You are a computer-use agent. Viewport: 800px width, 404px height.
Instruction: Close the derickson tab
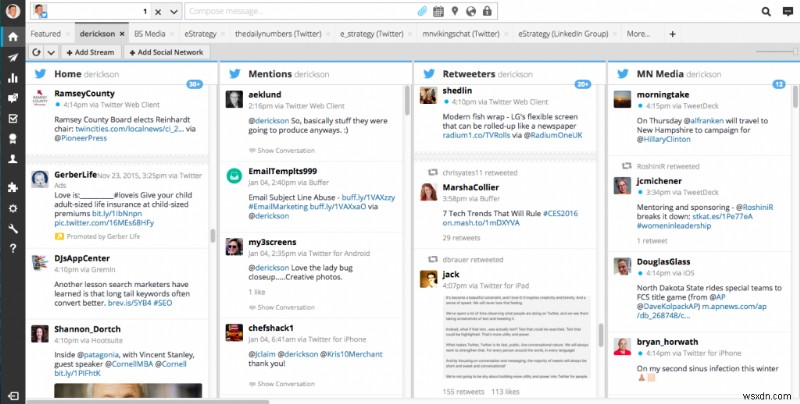point(122,34)
